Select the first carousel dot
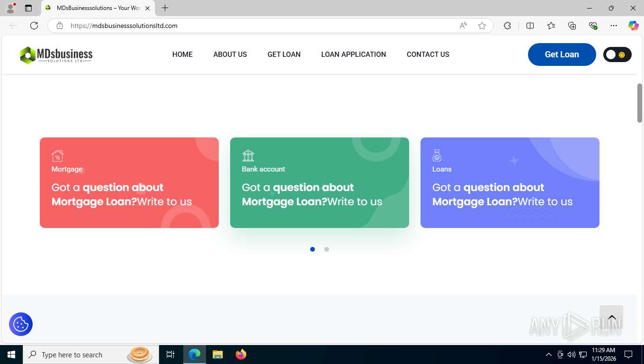 pos(313,249)
